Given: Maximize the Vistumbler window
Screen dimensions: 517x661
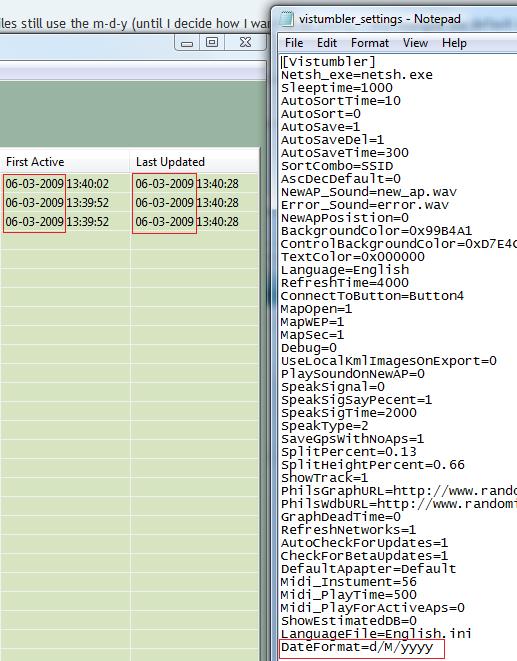Looking at the screenshot, I should (212, 43).
